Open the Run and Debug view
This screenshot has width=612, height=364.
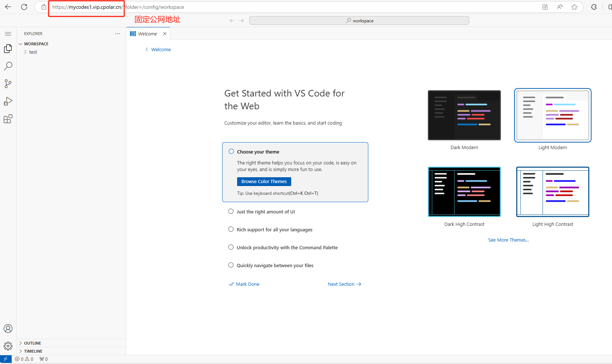click(8, 101)
